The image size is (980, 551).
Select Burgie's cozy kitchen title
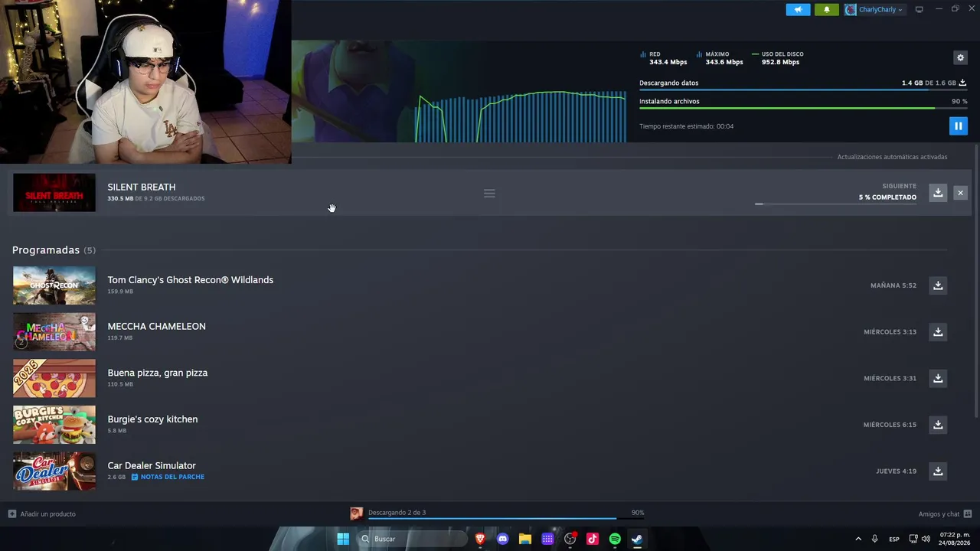pyautogui.click(x=152, y=419)
